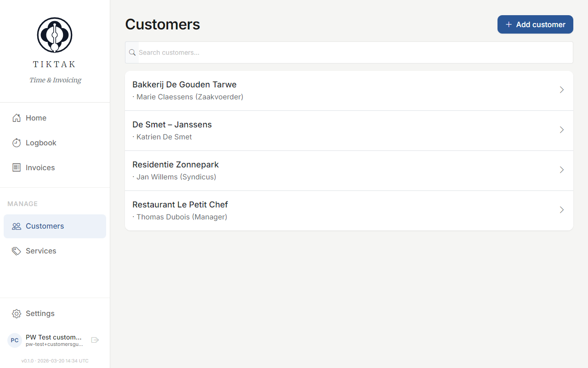The height and width of the screenshot is (368, 588).
Task: Click the Search customers input field
Action: tap(322, 52)
